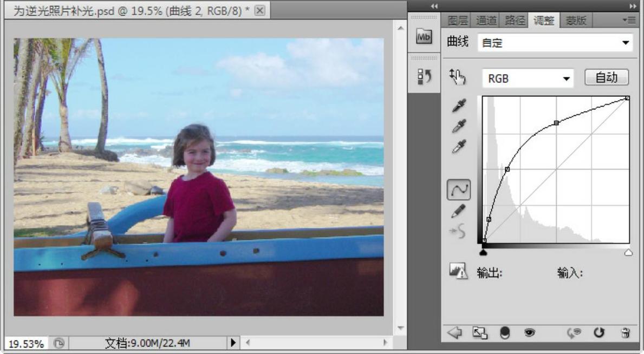Click the histogram warning icon

point(458,272)
